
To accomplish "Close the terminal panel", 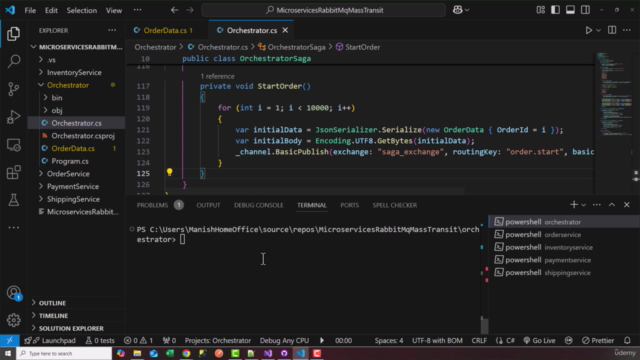I will click(627, 204).
